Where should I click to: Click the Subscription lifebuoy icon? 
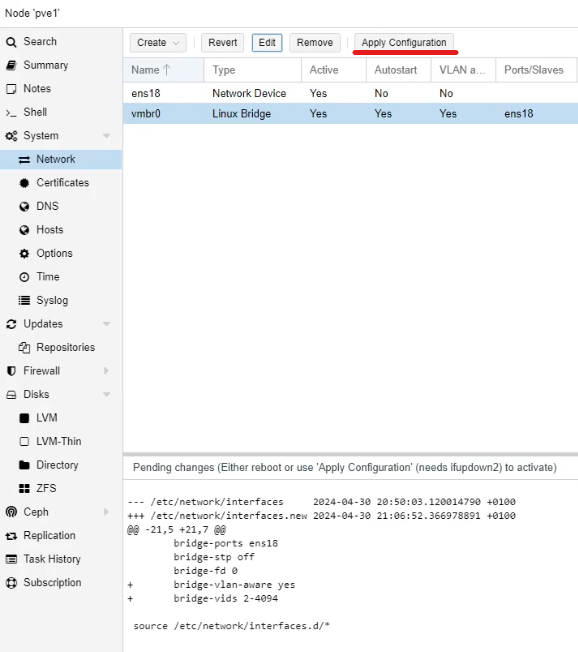click(11, 583)
